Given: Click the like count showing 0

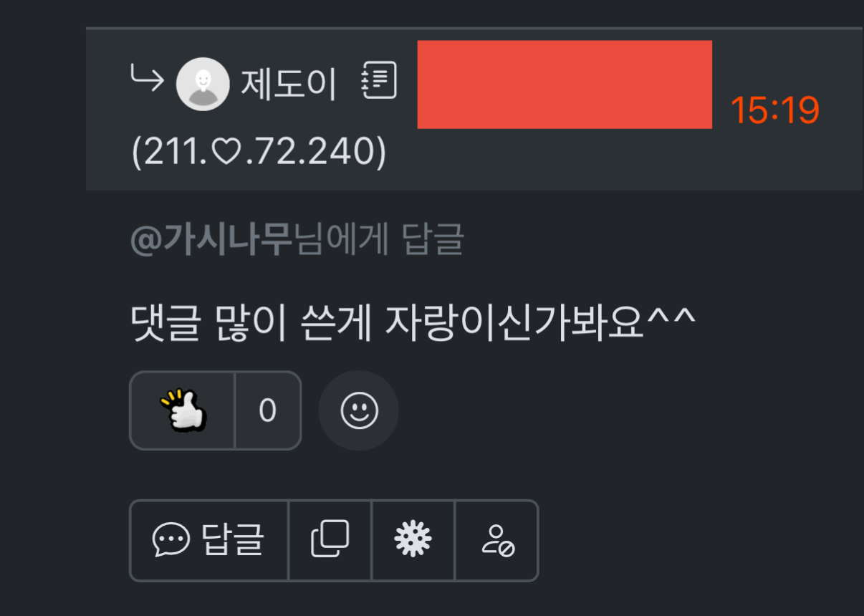Looking at the screenshot, I should (267, 410).
